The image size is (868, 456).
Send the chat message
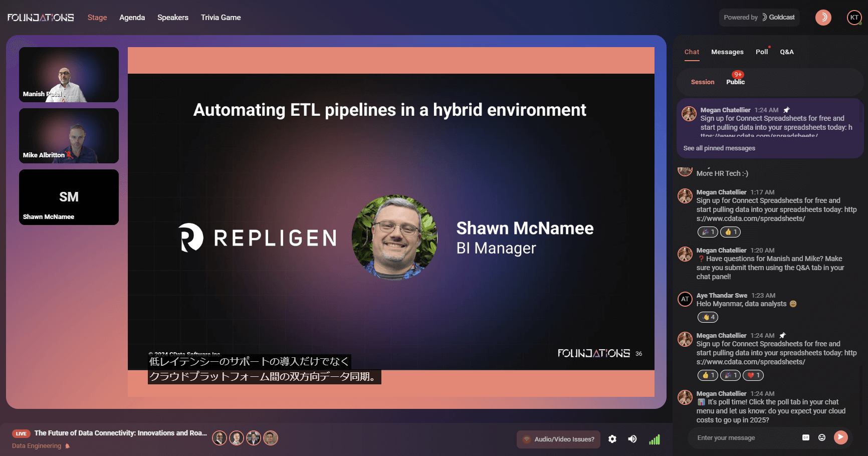click(841, 437)
